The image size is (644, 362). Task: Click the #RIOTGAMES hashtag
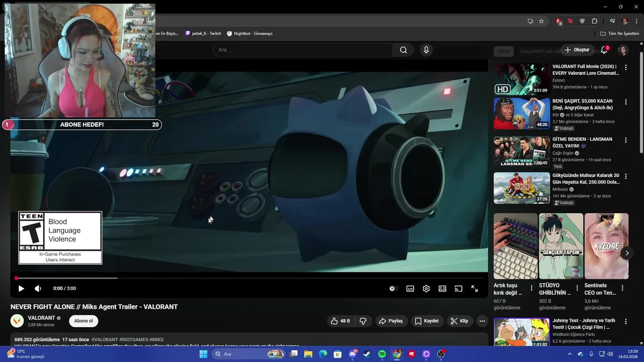click(x=133, y=340)
